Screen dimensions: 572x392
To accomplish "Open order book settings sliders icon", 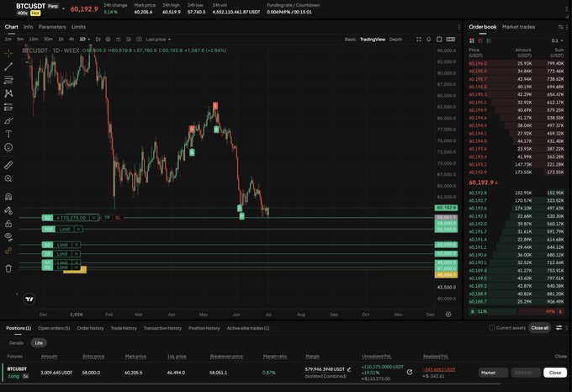I will tap(560, 27).
